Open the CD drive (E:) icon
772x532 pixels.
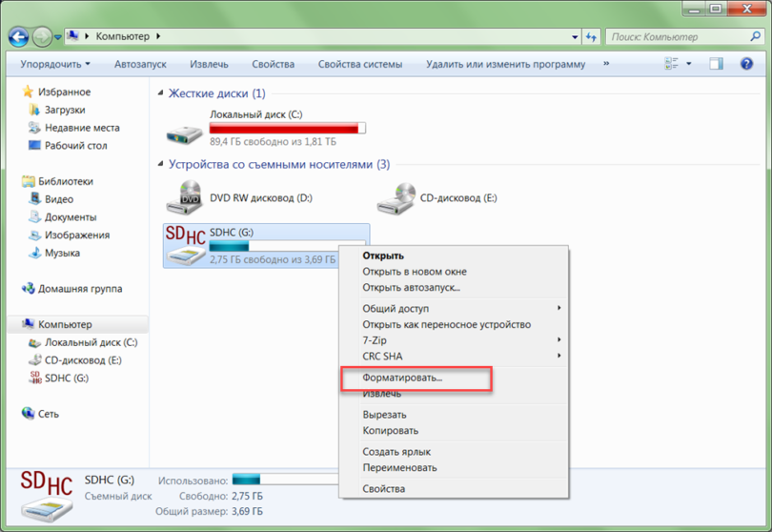pos(395,197)
